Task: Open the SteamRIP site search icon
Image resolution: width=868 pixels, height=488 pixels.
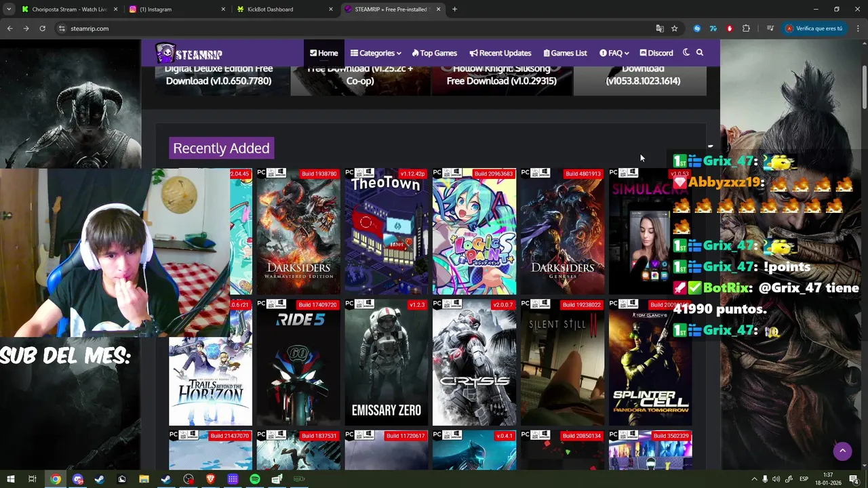Action: (x=700, y=53)
